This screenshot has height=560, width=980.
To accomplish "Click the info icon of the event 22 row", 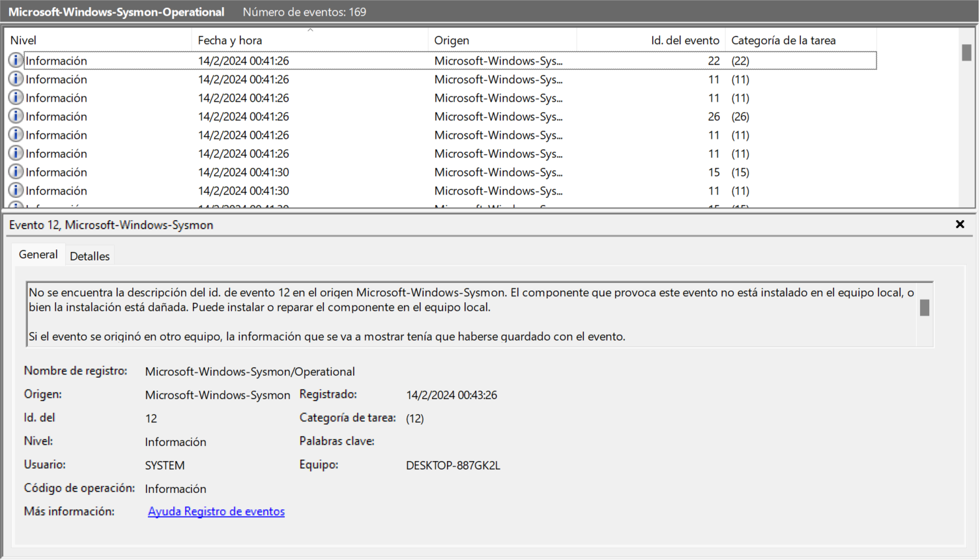I will point(16,61).
